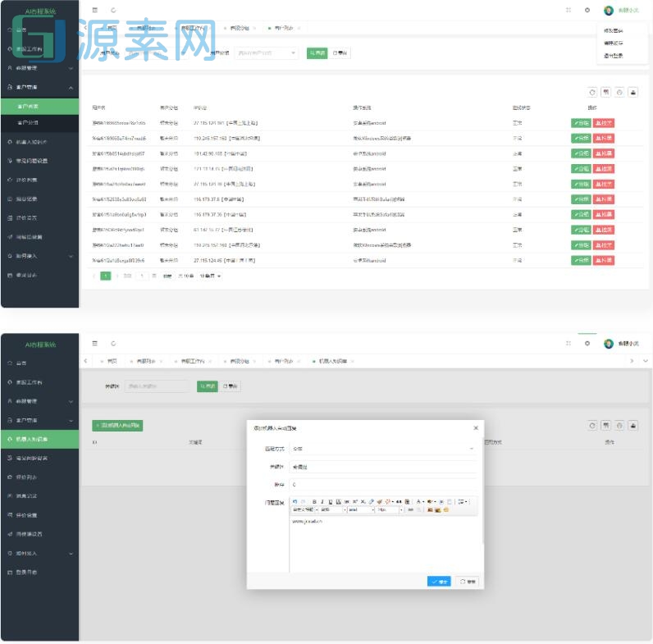Collapse 客户管理 sidebar chevron in top screenshot
The width and height of the screenshot is (653, 644).
pos(71,88)
